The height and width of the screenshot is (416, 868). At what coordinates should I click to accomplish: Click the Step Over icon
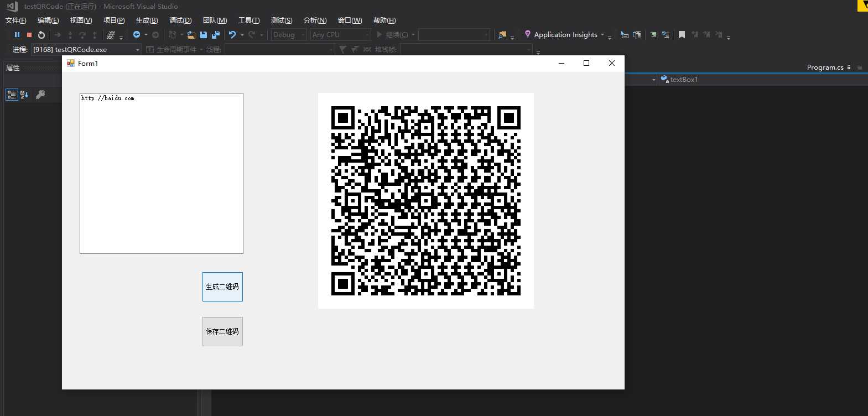(82, 35)
